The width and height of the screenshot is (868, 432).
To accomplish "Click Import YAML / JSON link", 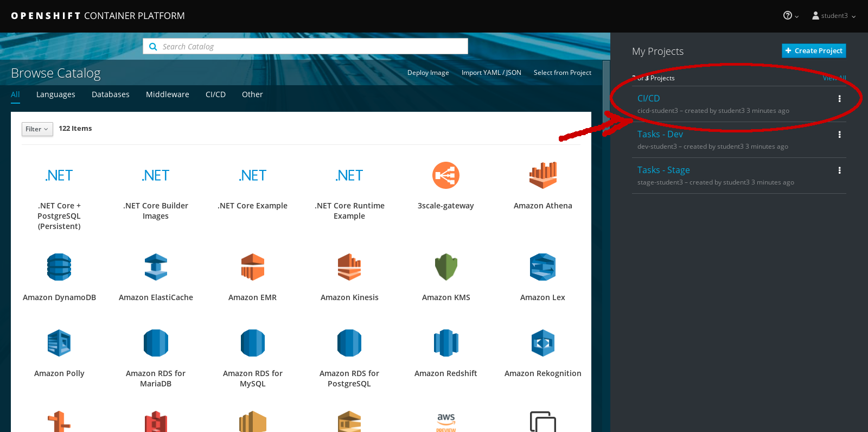I will 492,73.
